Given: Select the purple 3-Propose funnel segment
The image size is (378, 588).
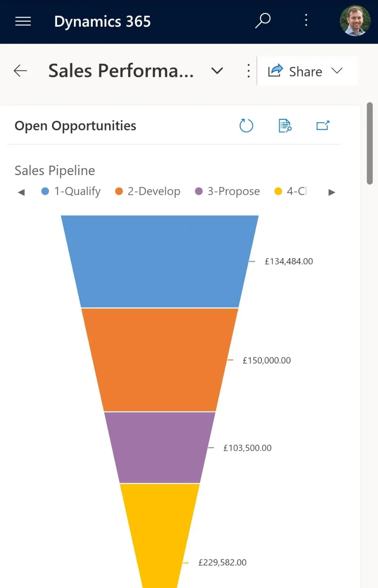Looking at the screenshot, I should [x=160, y=448].
